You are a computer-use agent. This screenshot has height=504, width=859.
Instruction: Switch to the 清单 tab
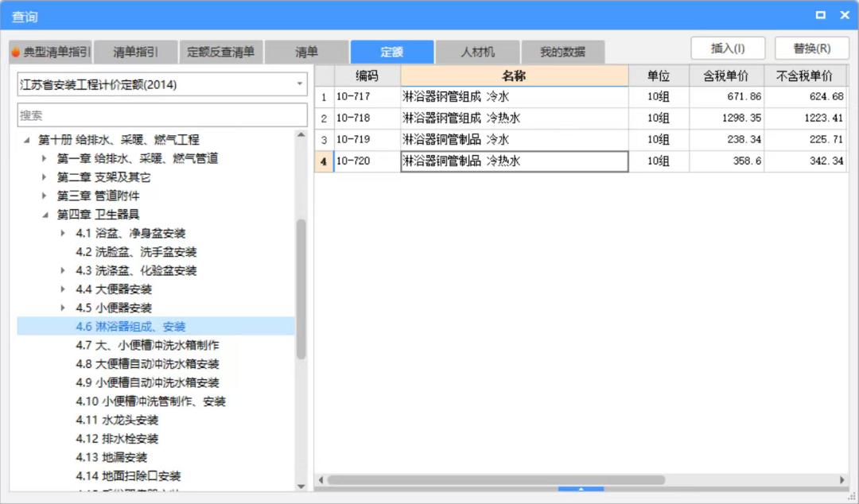pos(305,50)
